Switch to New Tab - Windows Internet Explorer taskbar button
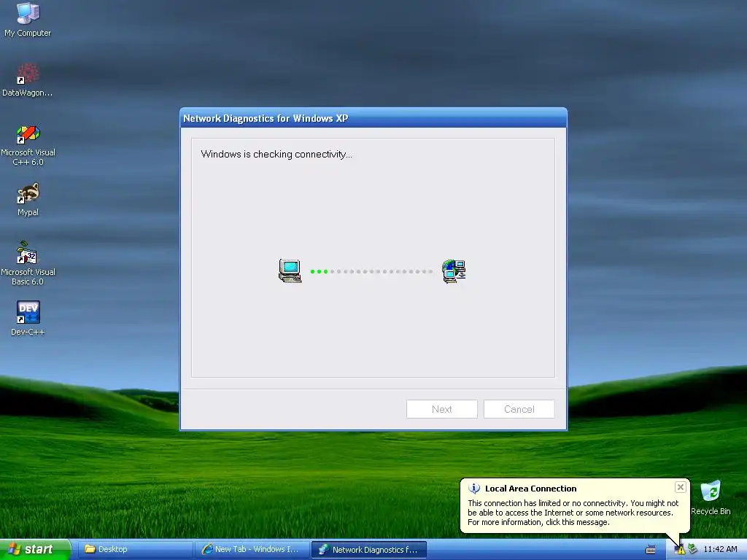The width and height of the screenshot is (747, 560). 251,549
